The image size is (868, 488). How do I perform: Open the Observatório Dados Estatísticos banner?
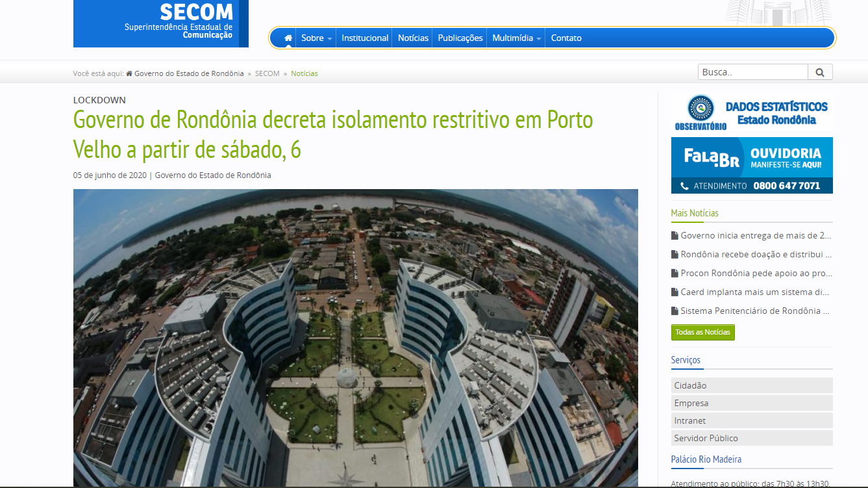tap(751, 112)
